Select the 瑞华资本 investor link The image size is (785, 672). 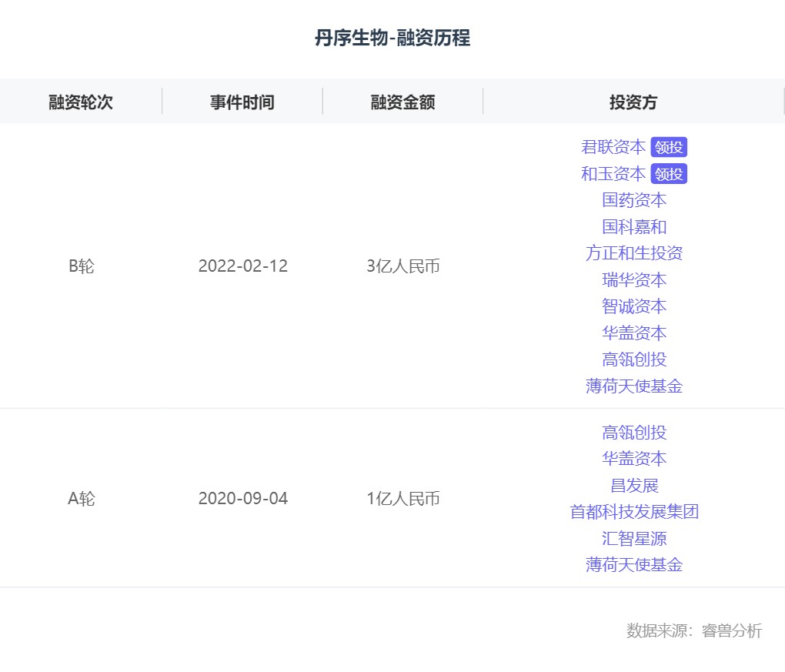coord(634,280)
